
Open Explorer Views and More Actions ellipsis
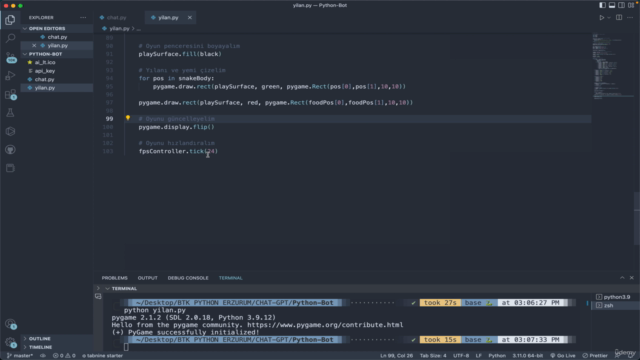[x=83, y=18]
